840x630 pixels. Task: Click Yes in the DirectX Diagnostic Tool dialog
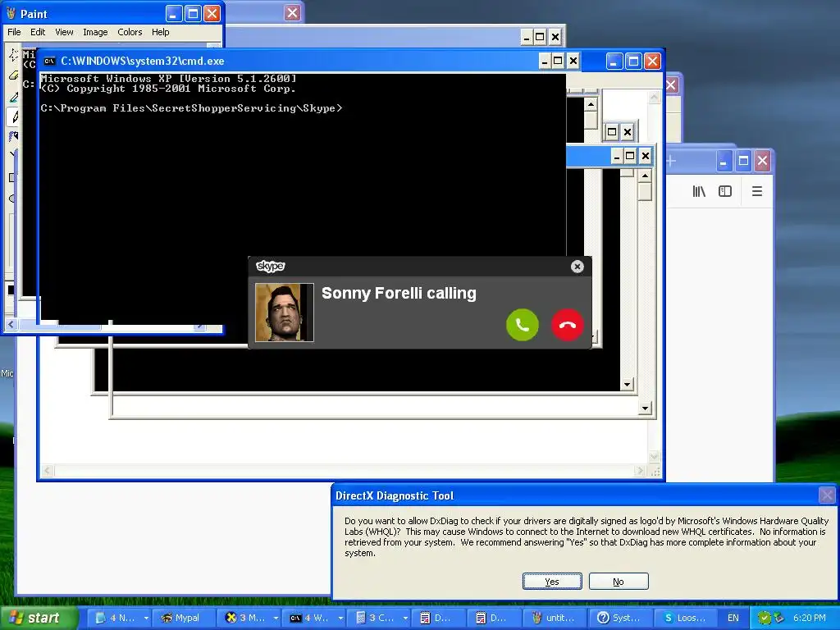point(552,582)
